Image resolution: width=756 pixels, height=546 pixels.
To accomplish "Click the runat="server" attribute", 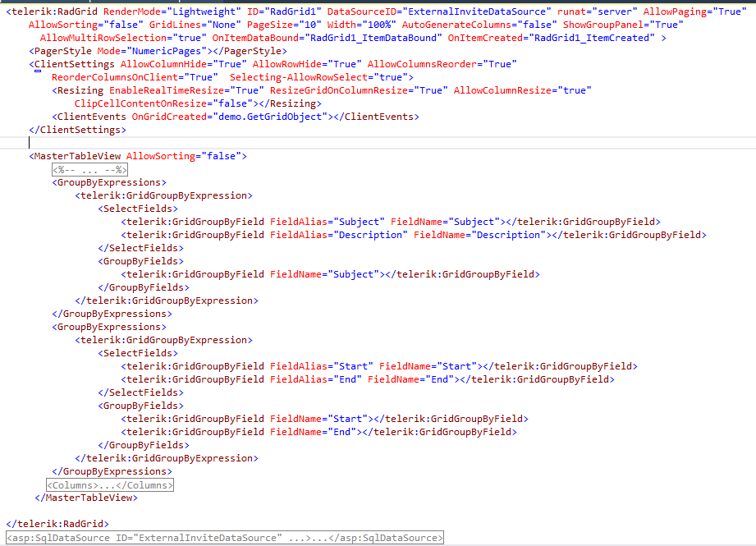I will tap(597, 11).
